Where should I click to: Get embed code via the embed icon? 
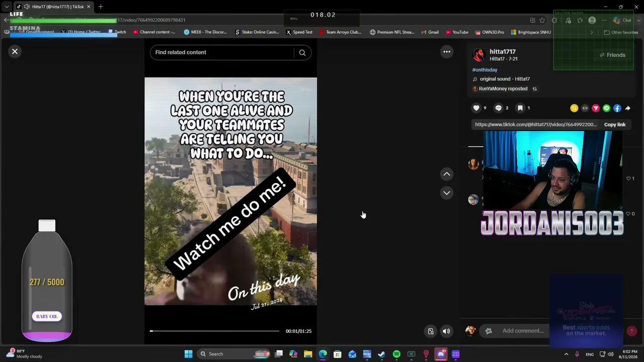pyautogui.click(x=585, y=108)
